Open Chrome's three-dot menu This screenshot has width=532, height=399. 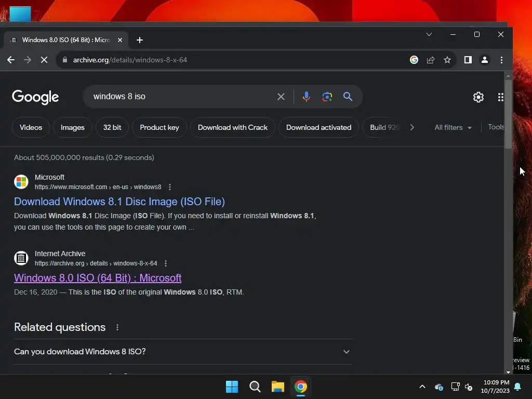tap(501, 60)
